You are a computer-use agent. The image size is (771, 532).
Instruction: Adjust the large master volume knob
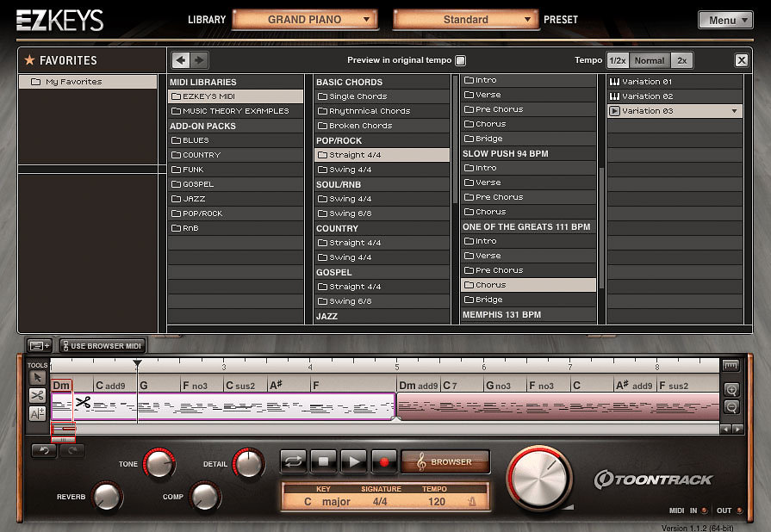pyautogui.click(x=539, y=479)
